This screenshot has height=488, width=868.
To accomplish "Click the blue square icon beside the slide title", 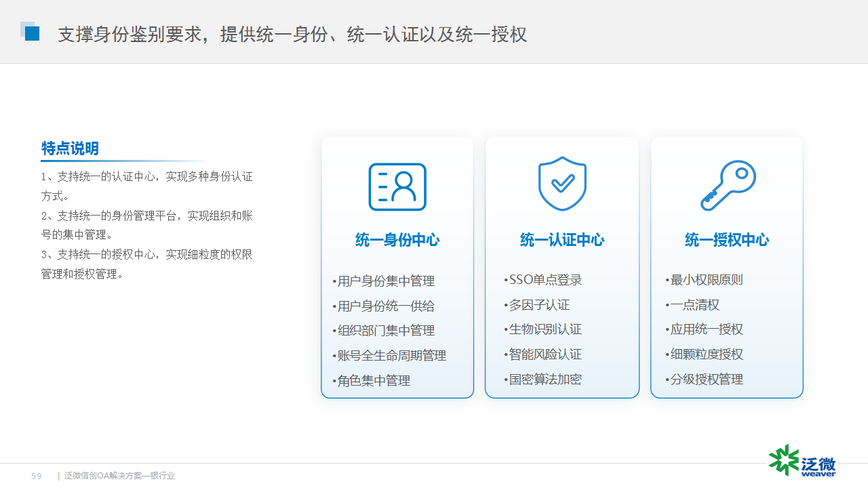I will [30, 31].
